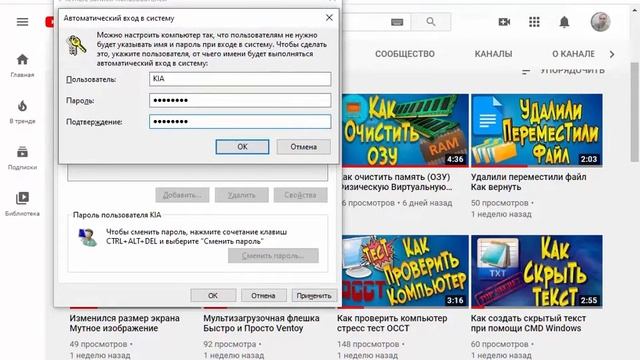640x360 pixels.
Task: Open video title Как очистить память (ОЗУ)
Action: (x=396, y=182)
